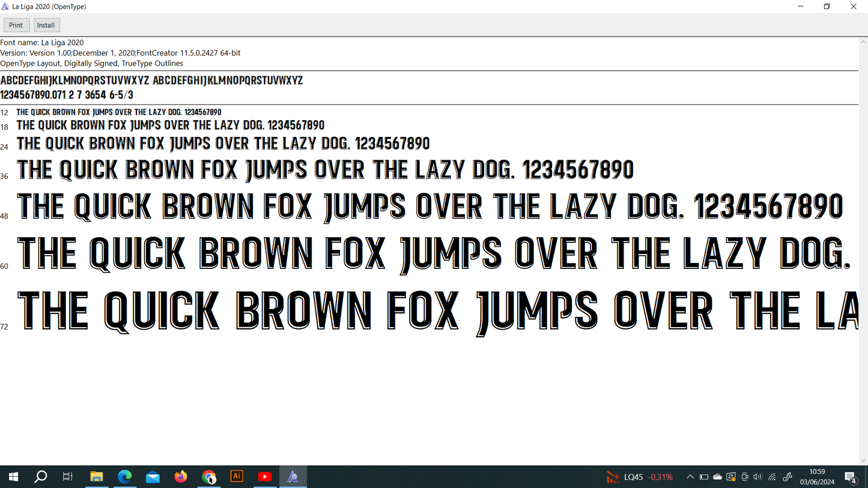
Task: Open Google Chrome from the taskbar
Action: click(x=209, y=477)
